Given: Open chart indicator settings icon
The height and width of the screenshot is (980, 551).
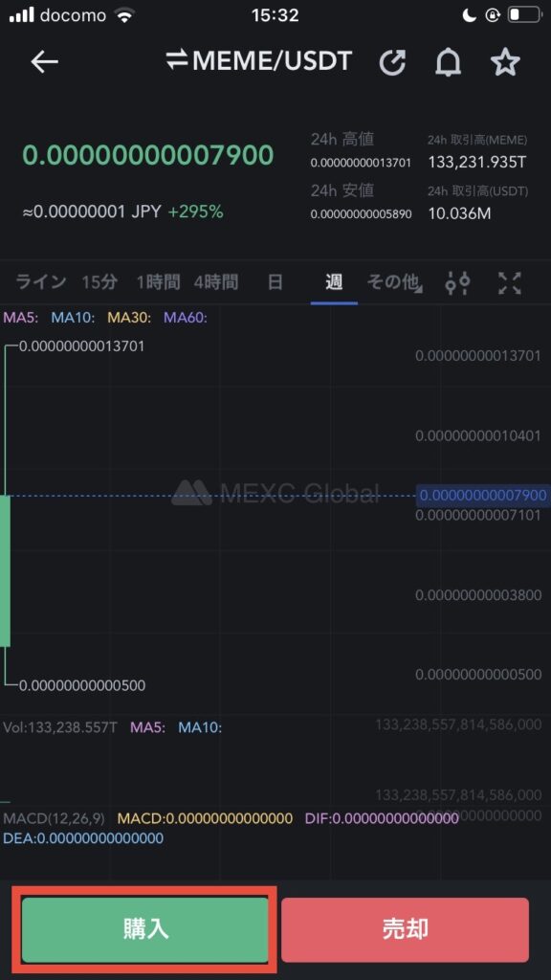Looking at the screenshot, I should coord(457,283).
